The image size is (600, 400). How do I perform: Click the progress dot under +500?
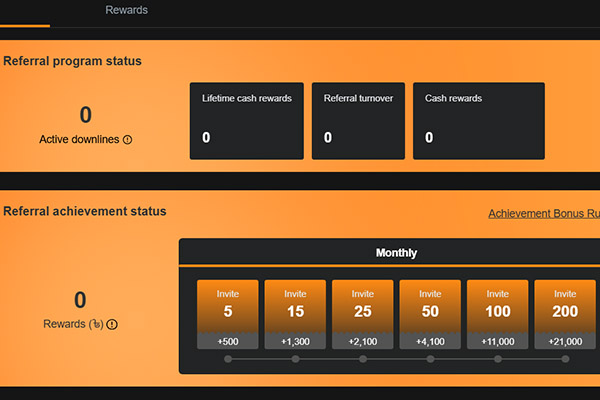(x=228, y=359)
